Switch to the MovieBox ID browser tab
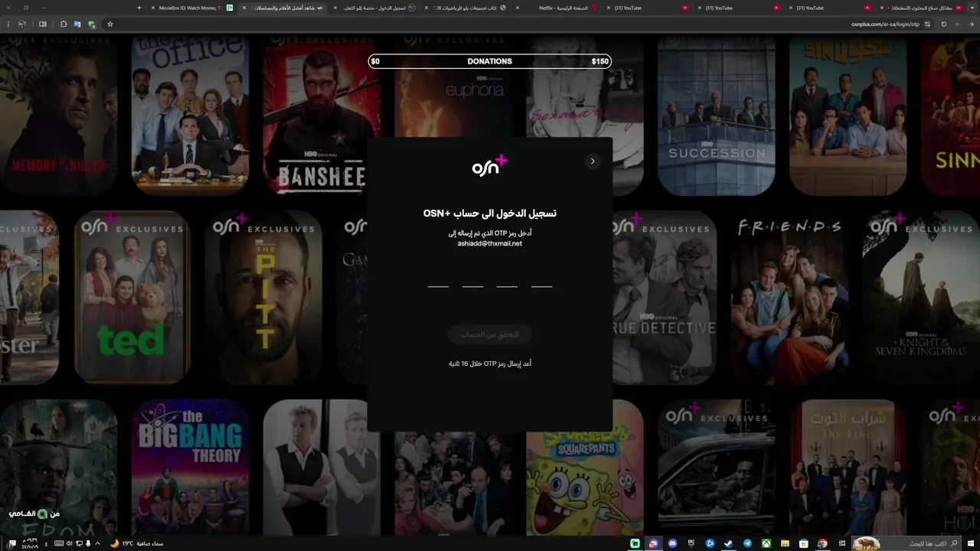Viewport: 980px width, 551px height. pyautogui.click(x=191, y=8)
